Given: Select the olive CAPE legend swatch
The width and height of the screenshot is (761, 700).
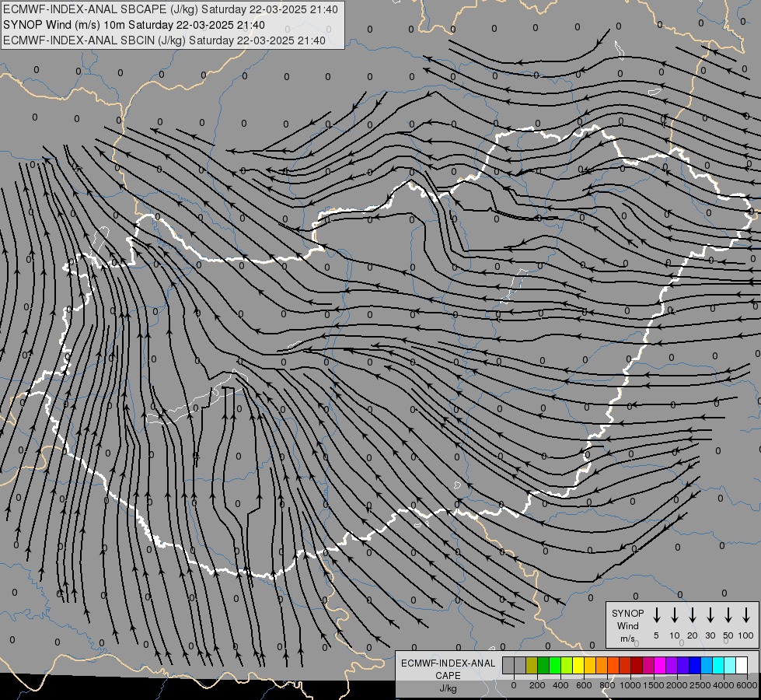Looking at the screenshot, I should [x=532, y=666].
